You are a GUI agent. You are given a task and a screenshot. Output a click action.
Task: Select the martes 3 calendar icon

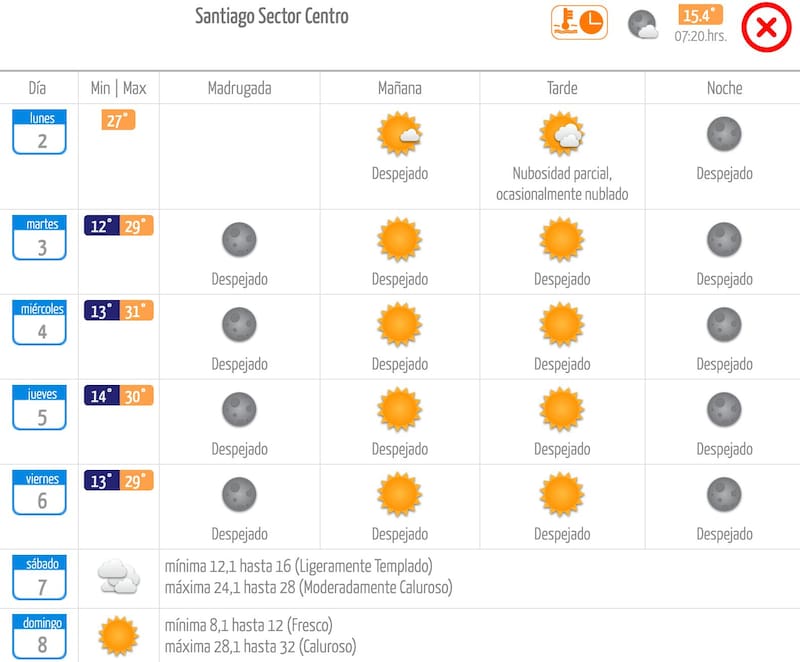coord(40,238)
